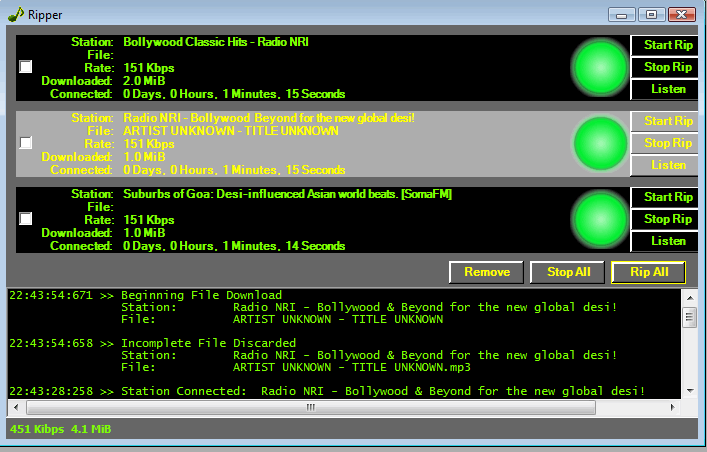Image resolution: width=707 pixels, height=452 pixels.
Task: Stop Rip for Bollywood Classic Hits station
Action: click(665, 67)
